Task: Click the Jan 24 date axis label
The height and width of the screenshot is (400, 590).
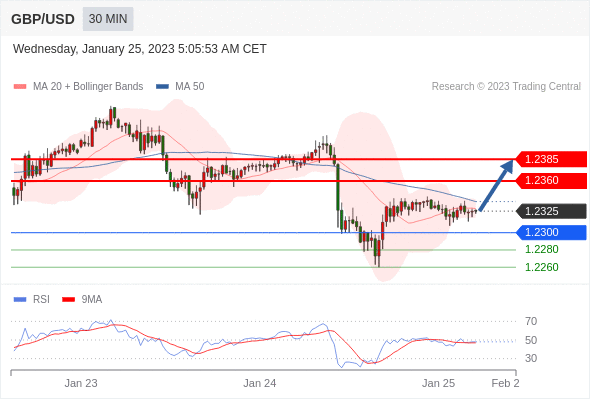Action: [260, 383]
